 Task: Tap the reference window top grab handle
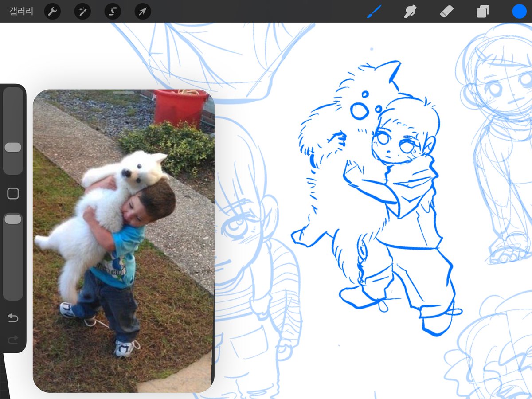pyautogui.click(x=124, y=93)
